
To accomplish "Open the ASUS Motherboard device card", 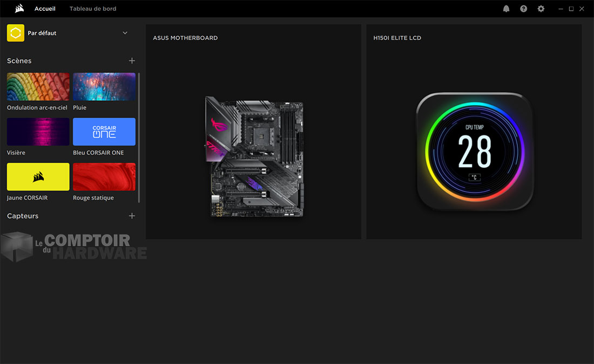I will (x=253, y=132).
